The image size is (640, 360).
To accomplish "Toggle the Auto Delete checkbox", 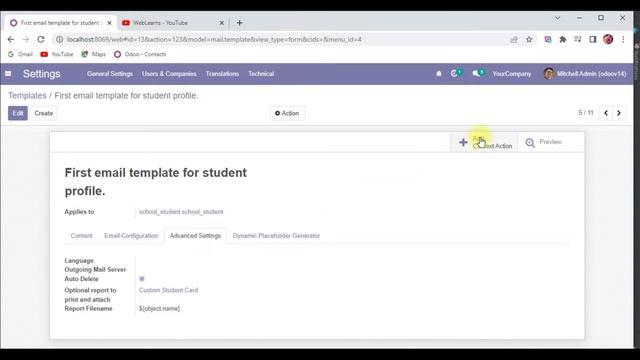I will (x=142, y=279).
